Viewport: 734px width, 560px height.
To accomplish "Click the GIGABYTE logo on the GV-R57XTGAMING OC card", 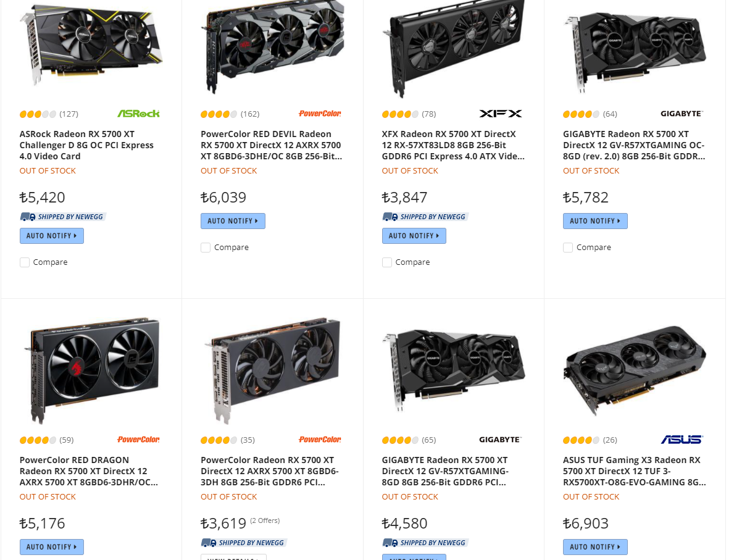I will pos(682,114).
